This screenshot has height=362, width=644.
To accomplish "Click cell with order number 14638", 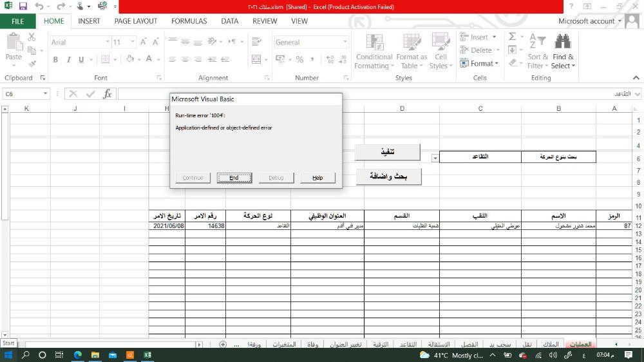I will [205, 225].
